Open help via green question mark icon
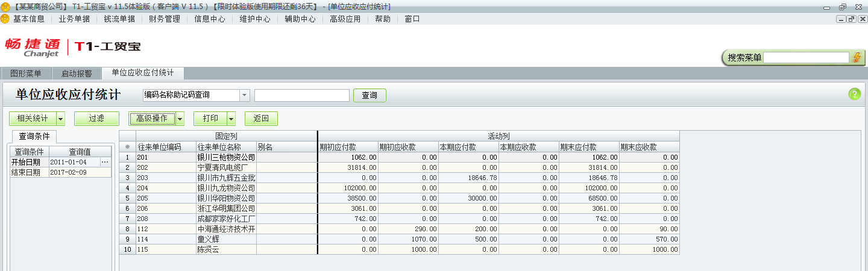868x271 pixels. coord(854,94)
